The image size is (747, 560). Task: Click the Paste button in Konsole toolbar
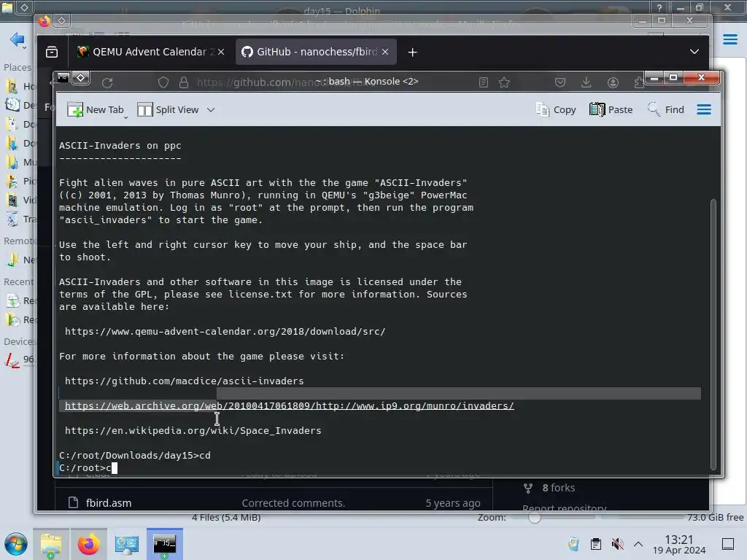pyautogui.click(x=611, y=109)
